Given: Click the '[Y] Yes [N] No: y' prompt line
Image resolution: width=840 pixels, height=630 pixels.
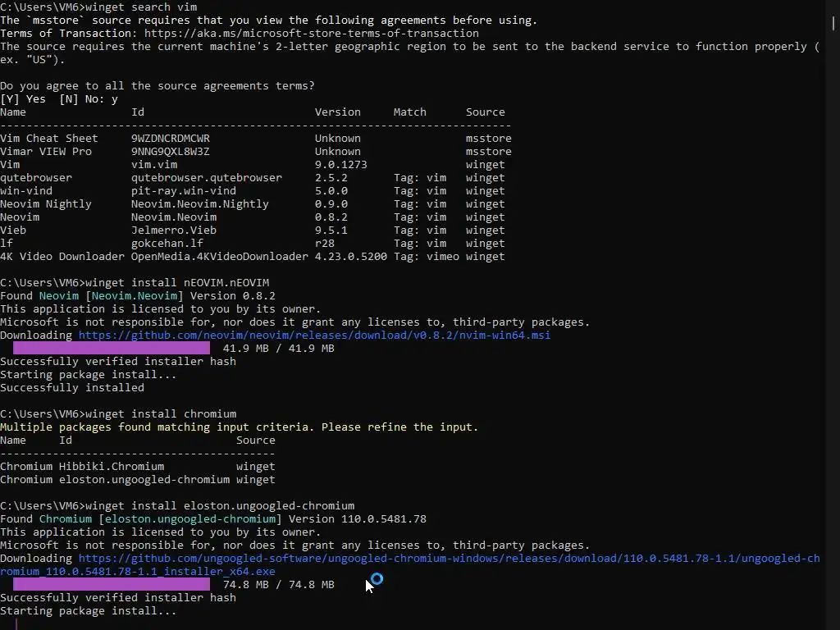Looking at the screenshot, I should click(59, 99).
